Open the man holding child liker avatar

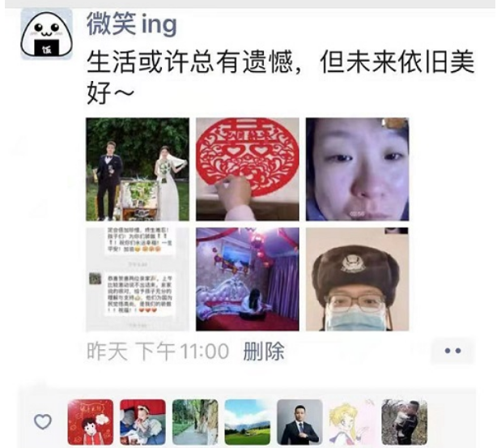[x=404, y=422]
